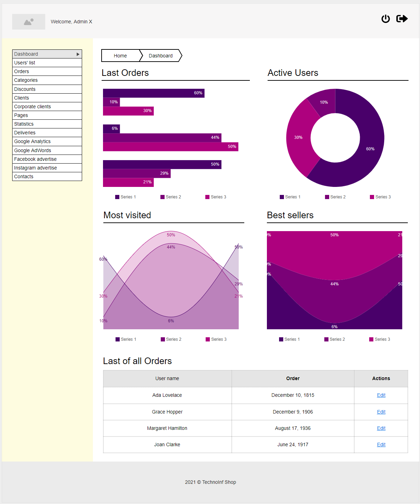
Task: Toggle Series 2 legend in Most visited chart
Action: pos(171,339)
